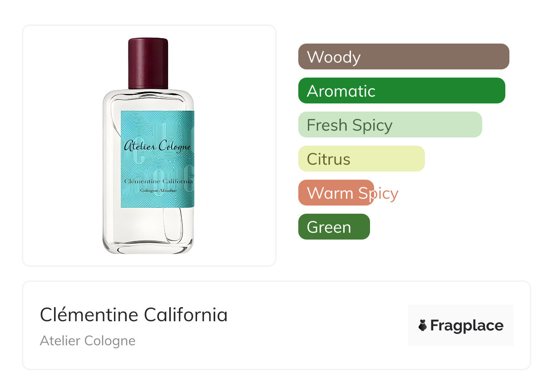Select the Green accord bar

[334, 227]
